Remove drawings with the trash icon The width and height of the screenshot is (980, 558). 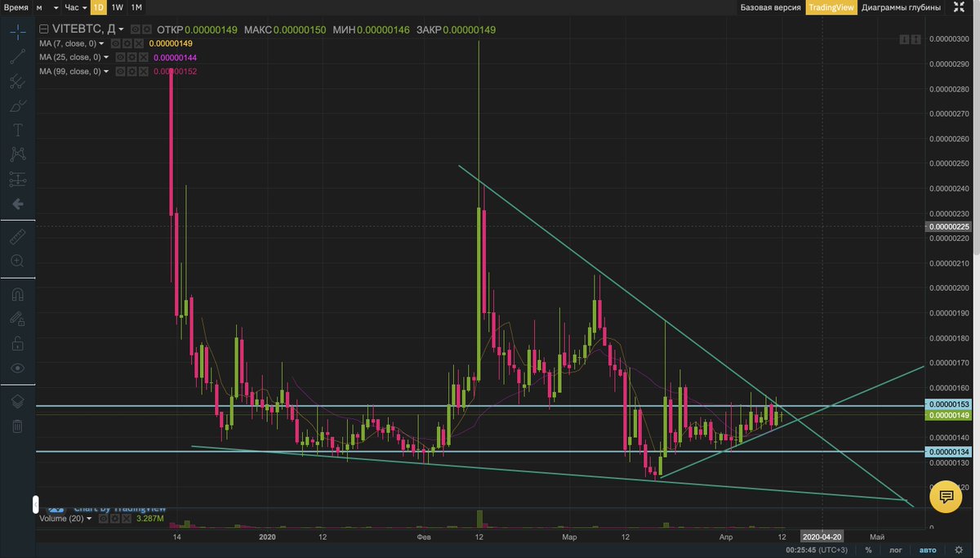[17, 426]
